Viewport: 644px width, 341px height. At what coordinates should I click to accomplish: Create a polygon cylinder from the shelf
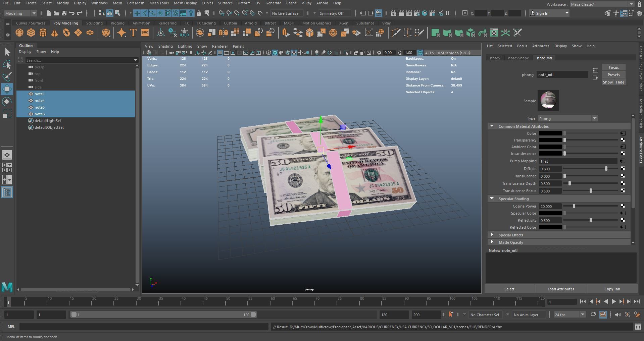click(x=43, y=33)
